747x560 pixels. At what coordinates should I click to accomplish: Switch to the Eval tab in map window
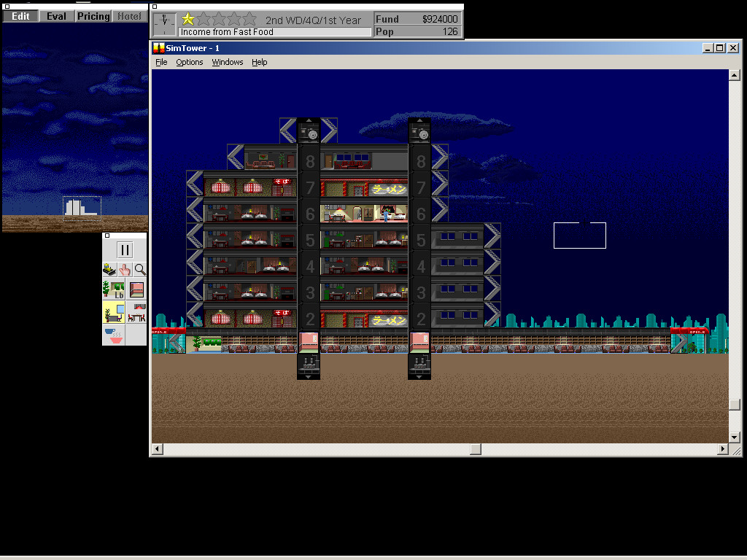(x=56, y=16)
